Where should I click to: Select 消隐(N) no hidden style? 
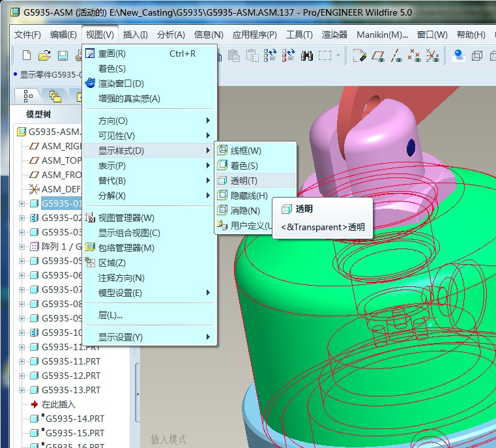click(x=244, y=211)
